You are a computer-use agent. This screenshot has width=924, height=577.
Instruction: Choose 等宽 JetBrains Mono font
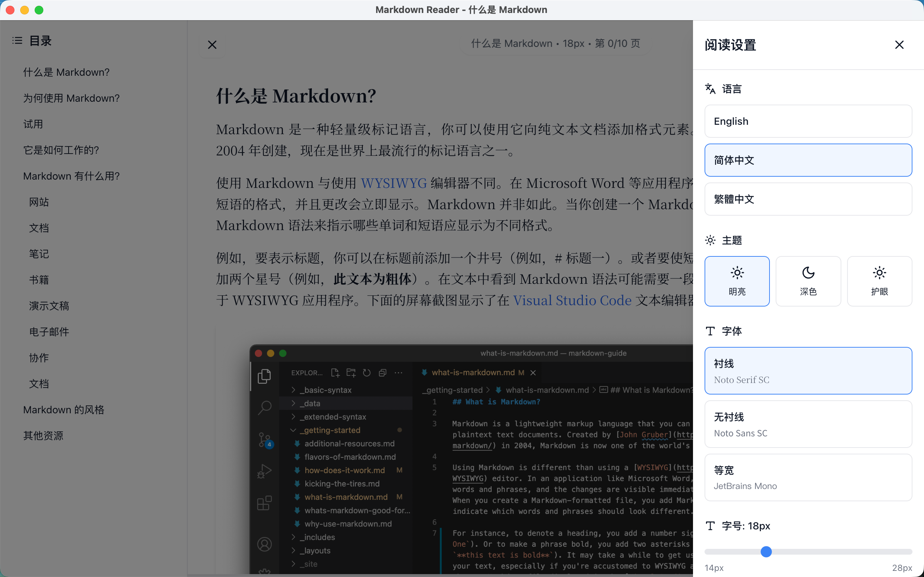pos(808,477)
